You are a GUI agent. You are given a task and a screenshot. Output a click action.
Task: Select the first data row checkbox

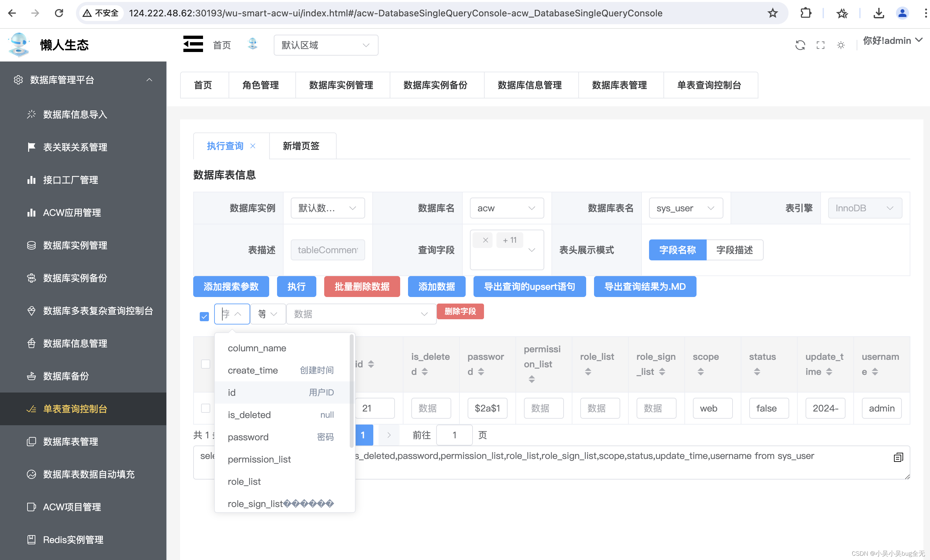click(205, 408)
